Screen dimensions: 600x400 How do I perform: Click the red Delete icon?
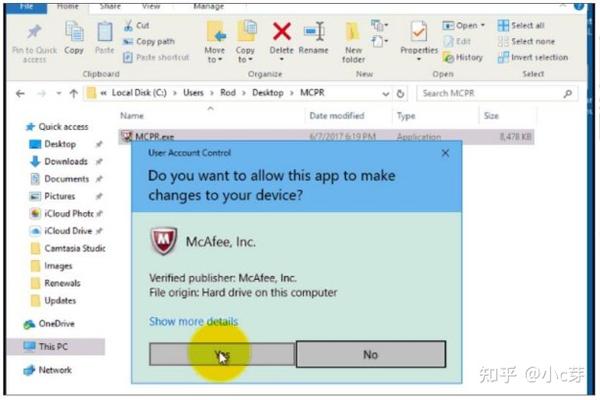tap(282, 31)
